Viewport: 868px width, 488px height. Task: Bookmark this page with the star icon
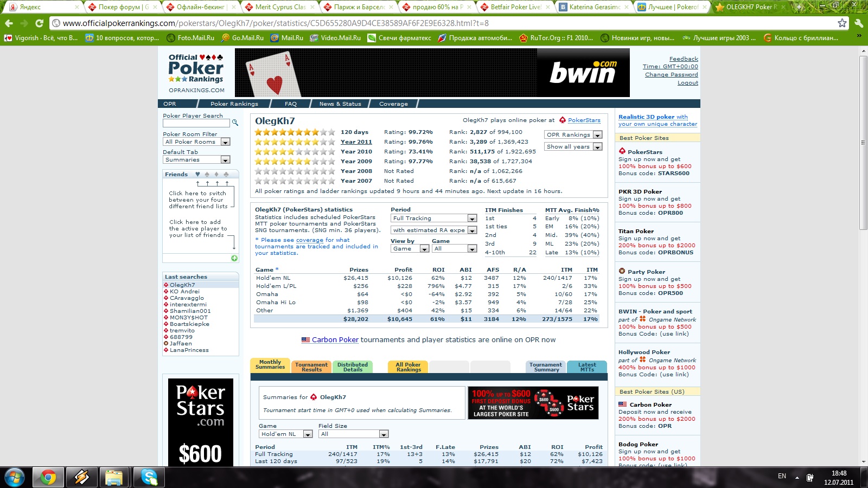[841, 23]
